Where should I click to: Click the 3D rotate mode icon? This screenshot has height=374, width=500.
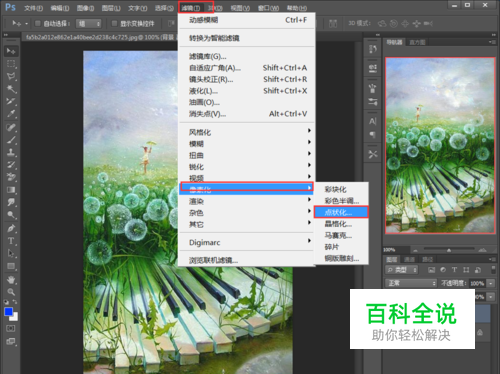pyautogui.click(x=382, y=24)
